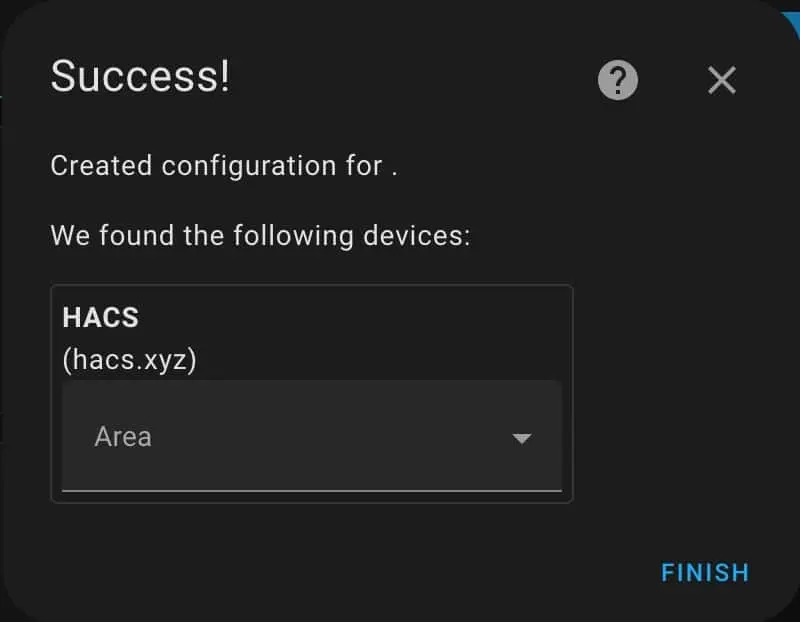This screenshot has width=800, height=622.
Task: Open the help question mark icon
Action: click(x=618, y=80)
